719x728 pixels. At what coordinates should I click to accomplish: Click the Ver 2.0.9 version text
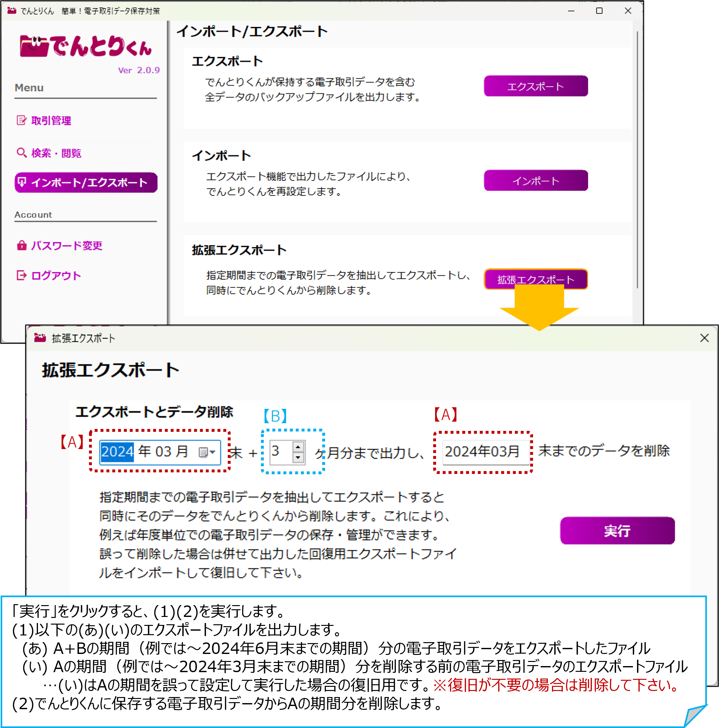pyautogui.click(x=139, y=70)
